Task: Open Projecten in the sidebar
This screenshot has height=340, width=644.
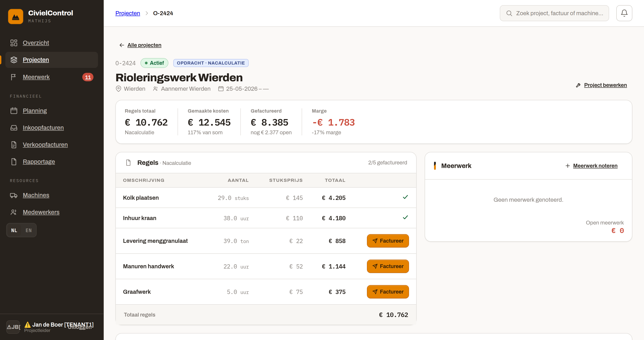Action: pyautogui.click(x=36, y=60)
